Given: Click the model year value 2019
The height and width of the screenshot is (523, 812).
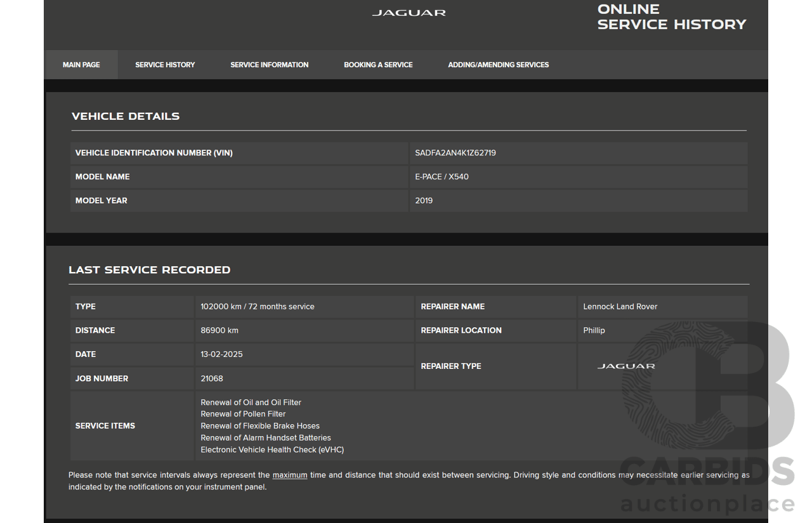Looking at the screenshot, I should point(424,200).
